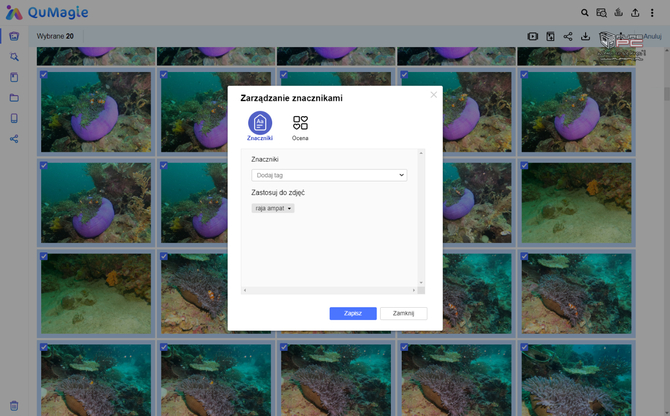
Task: Open the Albums icon in the left sidebar
Action: (14, 77)
